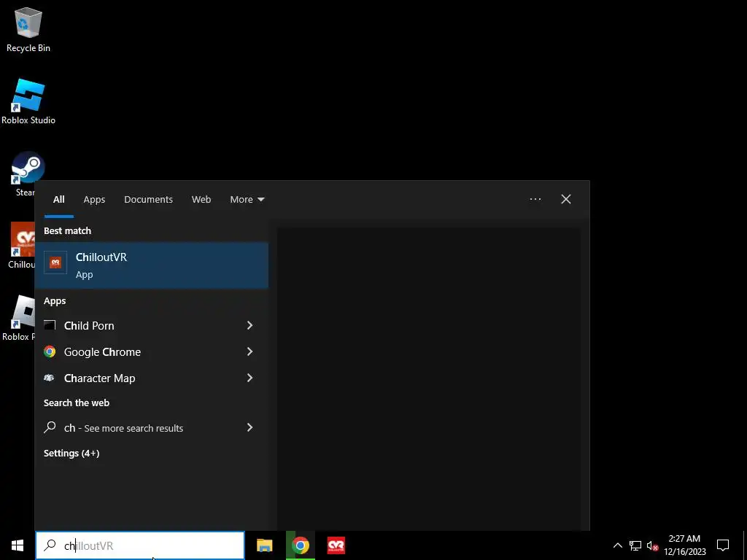Open search options three-dot menu

pos(535,199)
